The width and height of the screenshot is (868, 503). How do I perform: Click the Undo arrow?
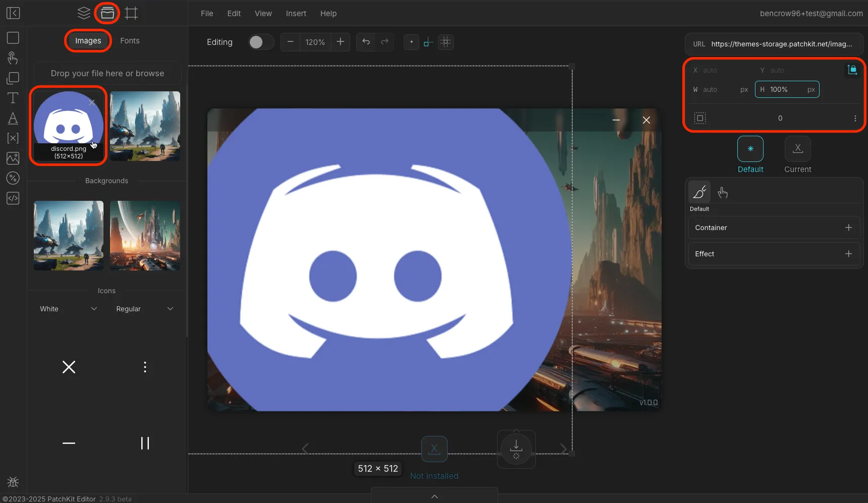coord(366,42)
